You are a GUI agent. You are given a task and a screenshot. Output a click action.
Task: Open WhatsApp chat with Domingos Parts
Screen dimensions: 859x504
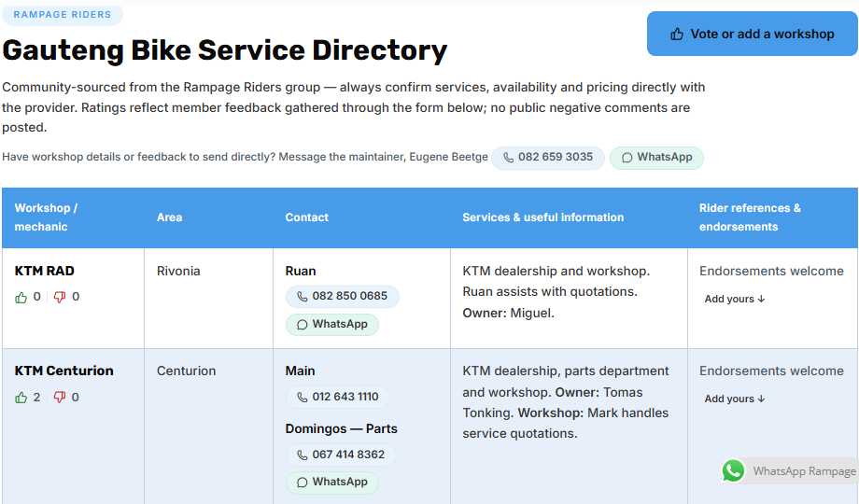(x=332, y=483)
